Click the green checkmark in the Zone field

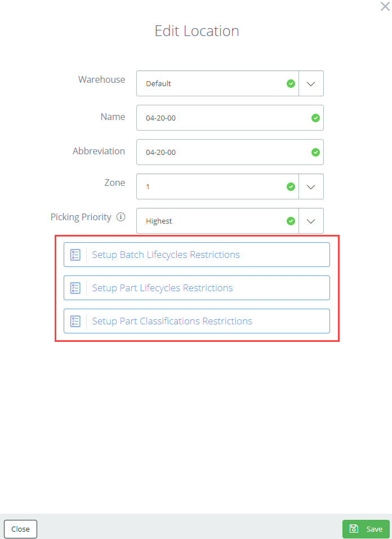click(291, 186)
